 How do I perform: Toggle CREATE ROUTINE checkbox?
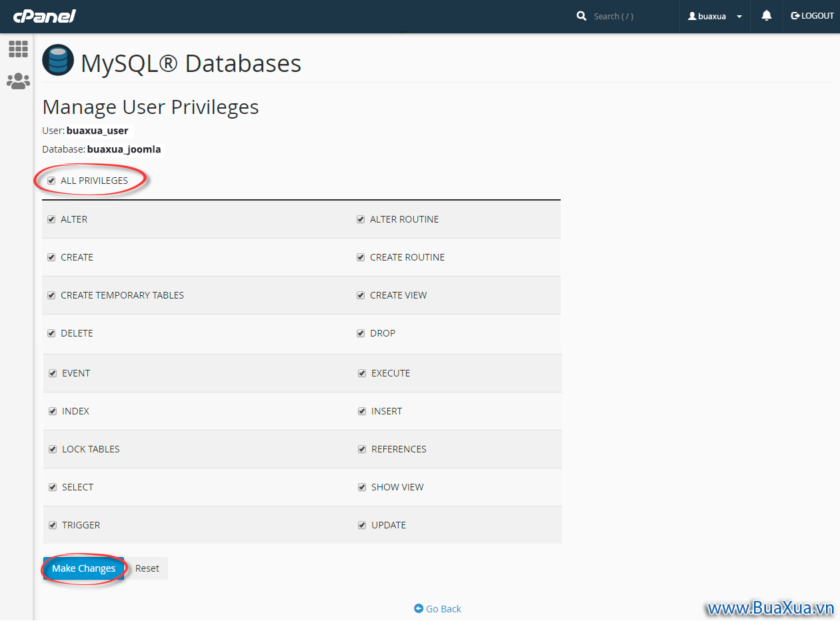(x=361, y=257)
